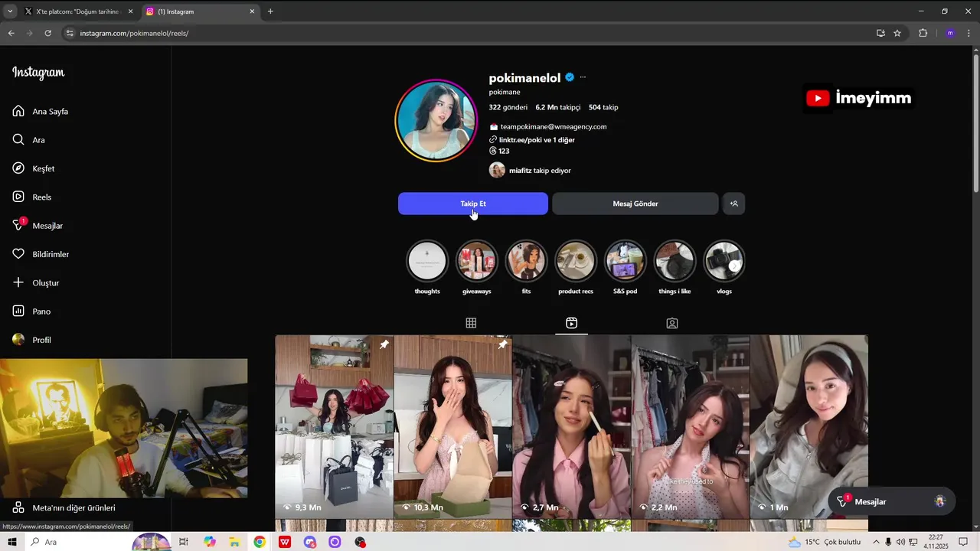
Task: Open Task View on the taskbar
Action: pos(184,542)
